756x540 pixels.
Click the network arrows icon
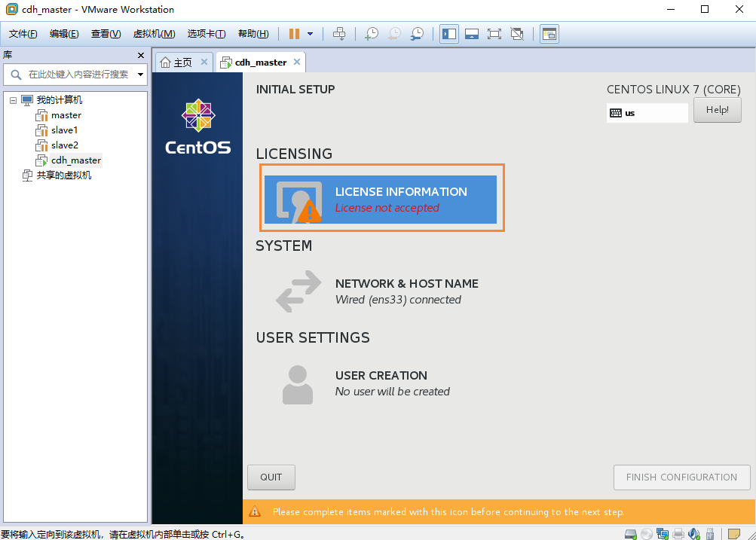298,291
